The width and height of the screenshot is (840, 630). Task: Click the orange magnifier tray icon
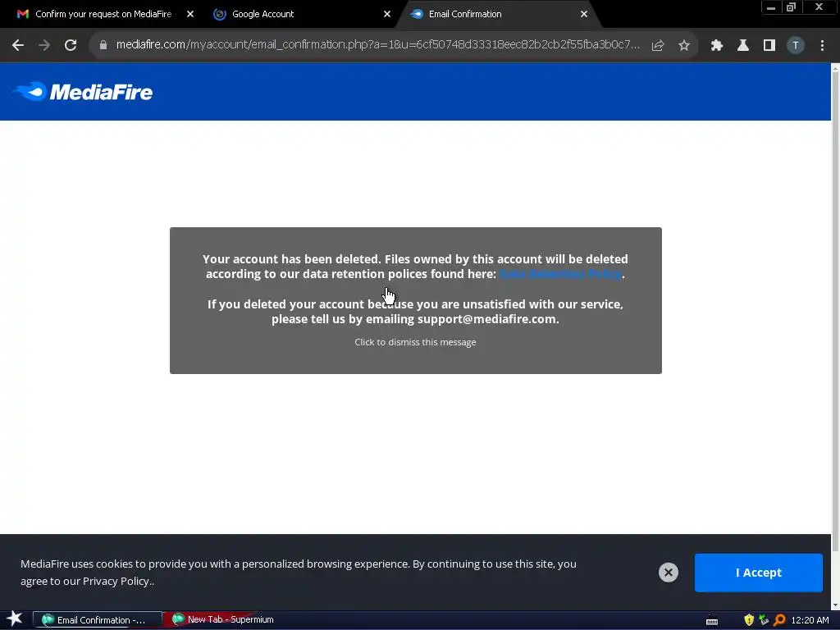coord(779,620)
